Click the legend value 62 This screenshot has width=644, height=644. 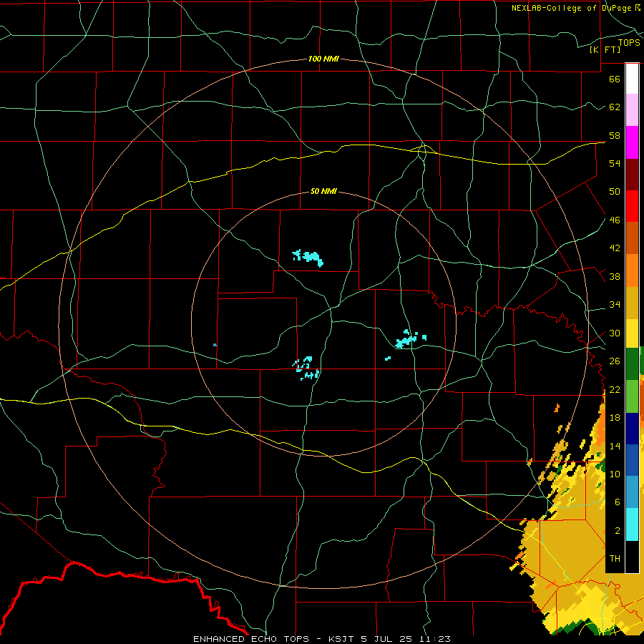pos(615,107)
